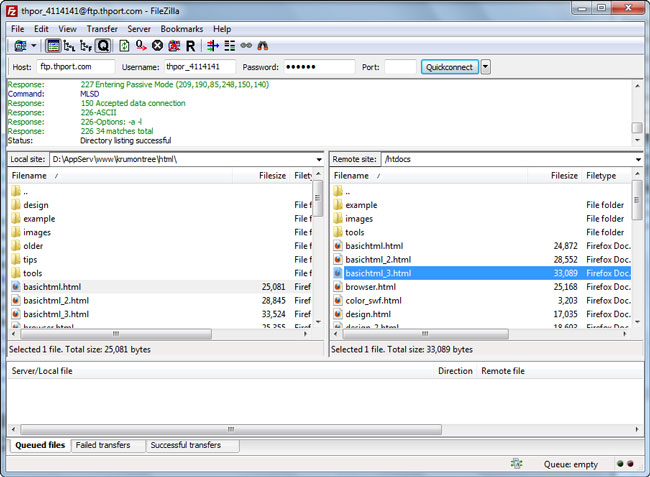
Task: Sort local files by Filename column
Action: [120, 176]
